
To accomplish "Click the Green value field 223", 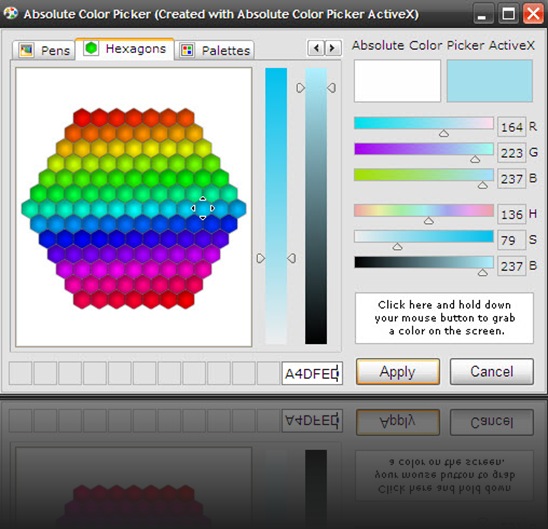I will pos(512,153).
